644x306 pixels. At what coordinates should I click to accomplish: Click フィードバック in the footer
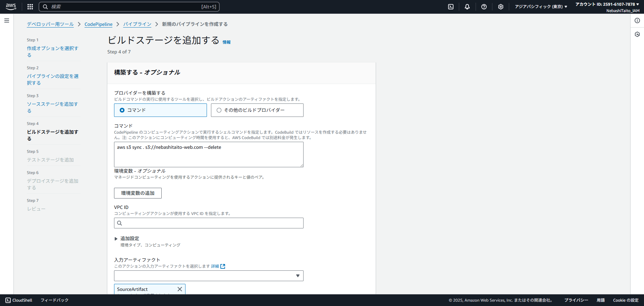[x=55, y=300]
